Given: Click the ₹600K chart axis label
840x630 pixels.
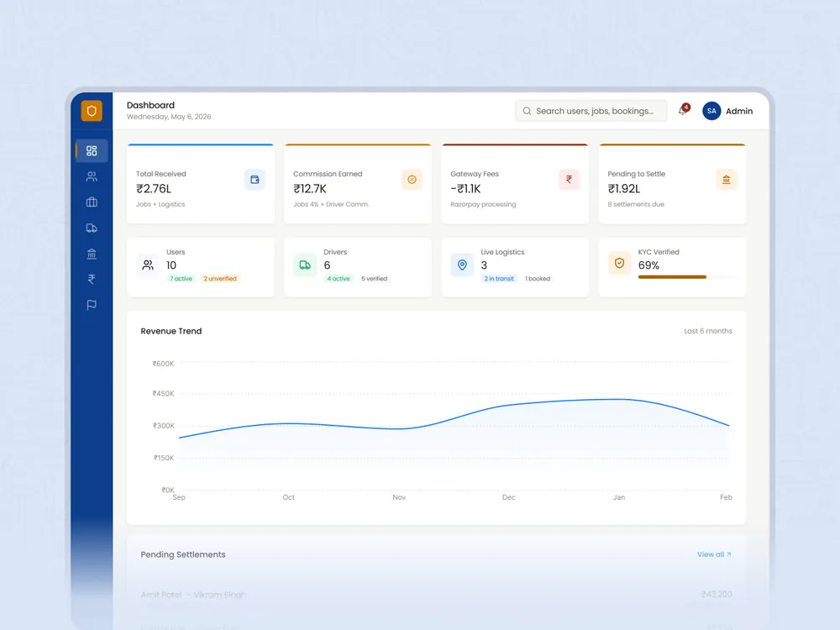Looking at the screenshot, I should click(163, 364).
